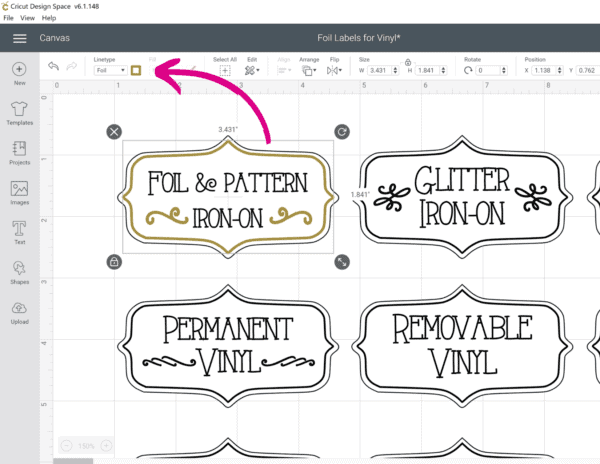The image size is (600, 464).
Task: Expand the Arrange dropdown
Action: (309, 71)
